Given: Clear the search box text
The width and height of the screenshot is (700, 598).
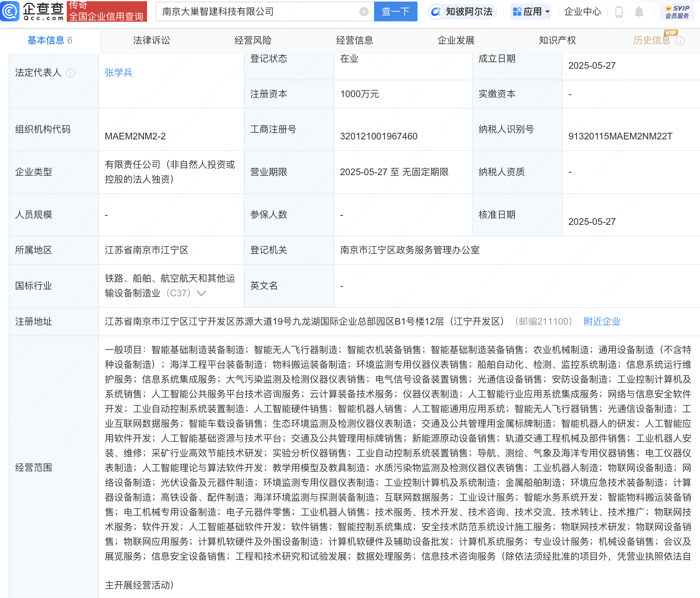Looking at the screenshot, I should click(x=364, y=12).
